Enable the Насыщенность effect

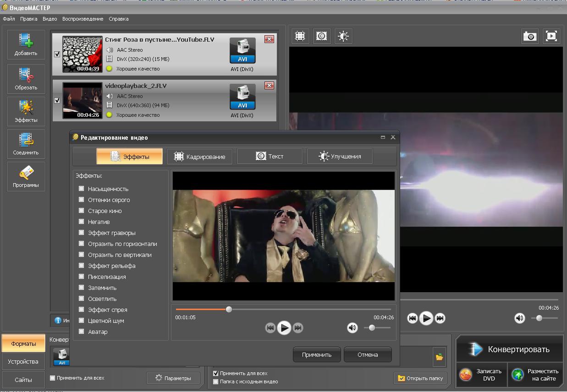82,189
